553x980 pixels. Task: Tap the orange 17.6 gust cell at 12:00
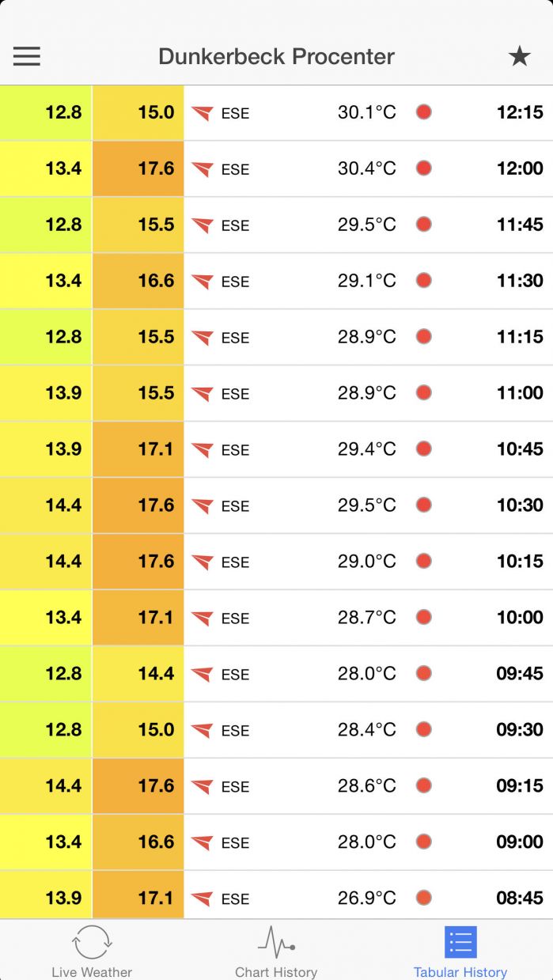click(138, 168)
